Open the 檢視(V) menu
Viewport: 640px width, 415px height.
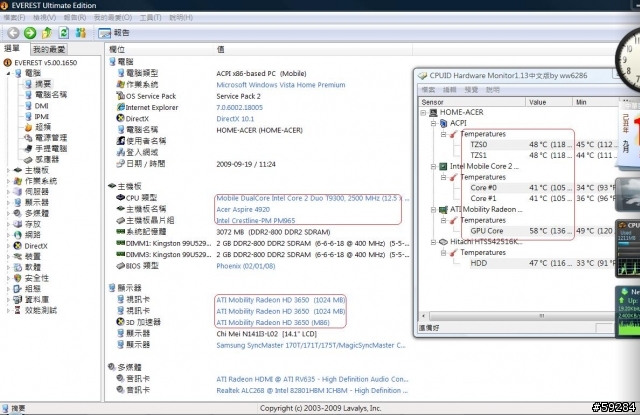[44, 18]
